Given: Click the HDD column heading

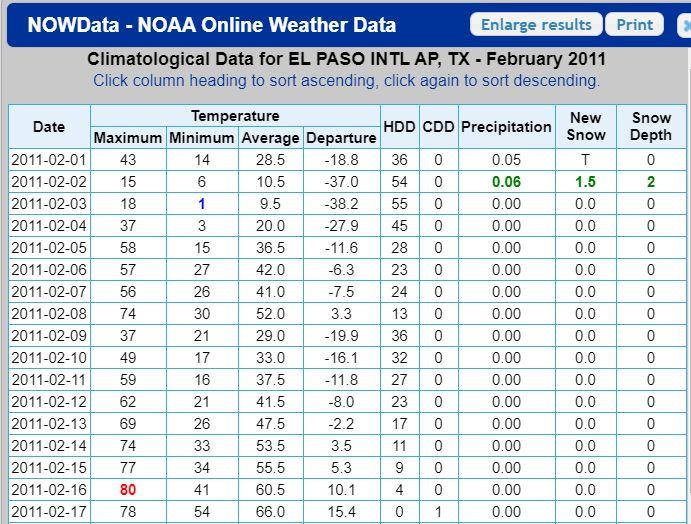Looking at the screenshot, I should 400,127.
